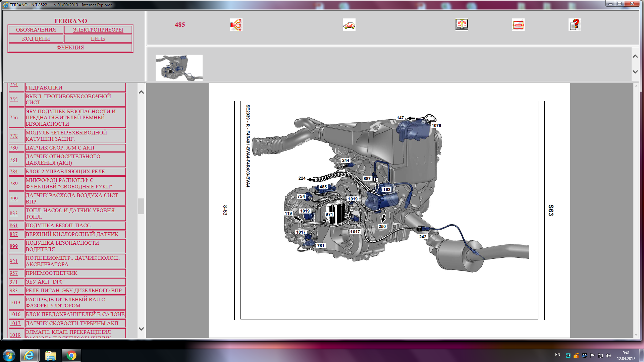Click thumbnail strip scroll up arrow
644x362 pixels.
point(635,56)
